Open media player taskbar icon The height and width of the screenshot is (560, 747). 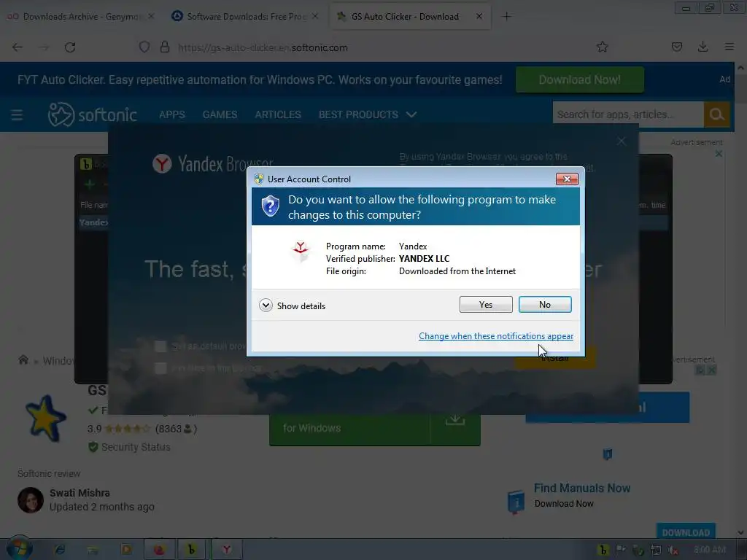point(126,550)
